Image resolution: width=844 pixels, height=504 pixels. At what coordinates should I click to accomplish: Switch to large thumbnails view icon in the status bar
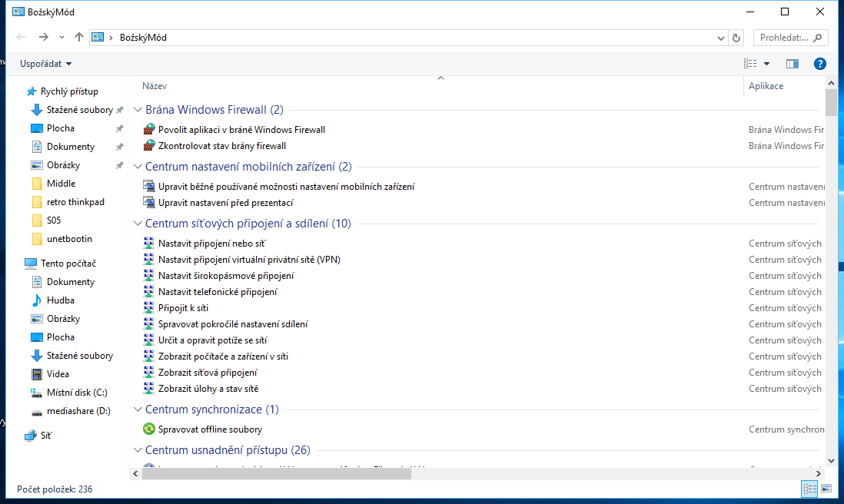(x=826, y=489)
